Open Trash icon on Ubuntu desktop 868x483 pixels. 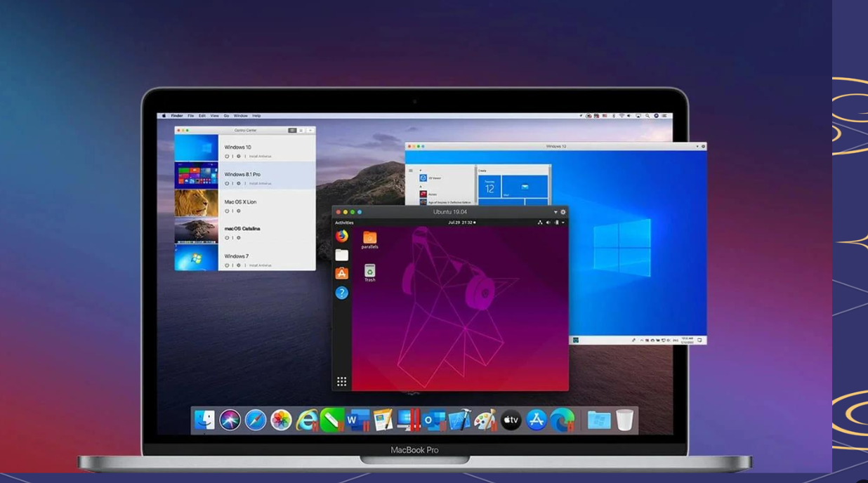coord(369,272)
